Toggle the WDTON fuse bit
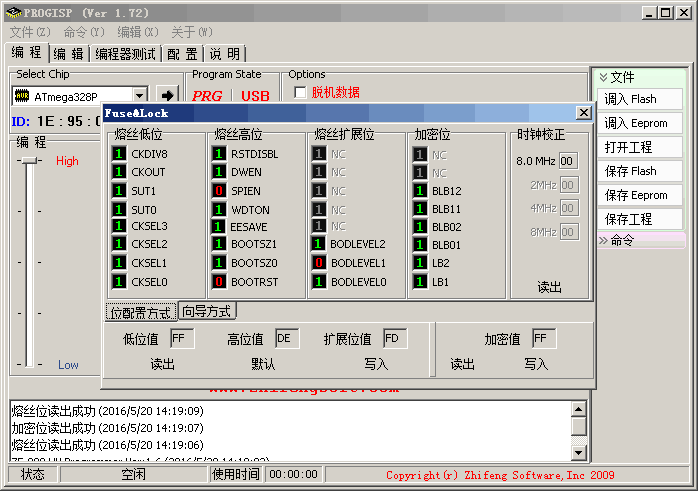The width and height of the screenshot is (698, 491). coord(219,210)
